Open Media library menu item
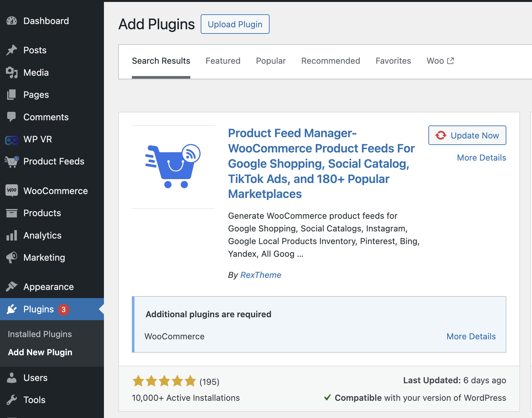Screen dimensions: 532x418 (52, 72)
